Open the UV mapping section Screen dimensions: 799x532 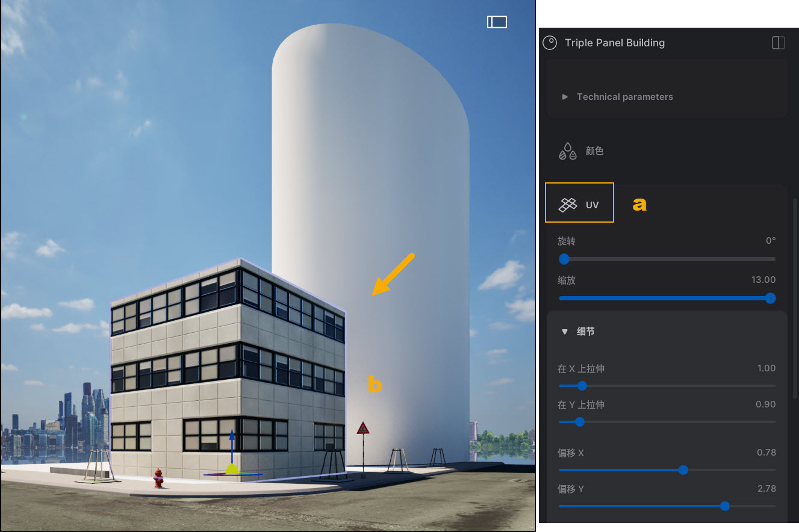pos(579,205)
